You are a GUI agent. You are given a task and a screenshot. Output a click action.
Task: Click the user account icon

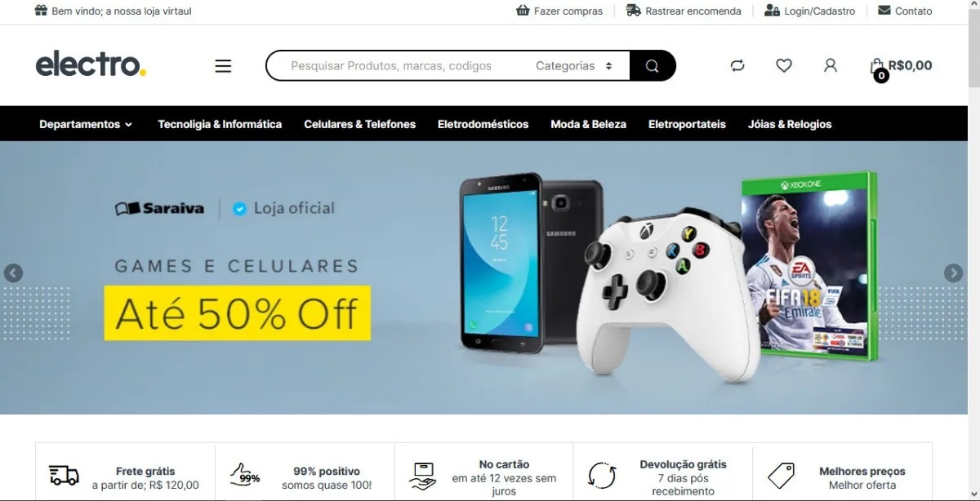[831, 66]
